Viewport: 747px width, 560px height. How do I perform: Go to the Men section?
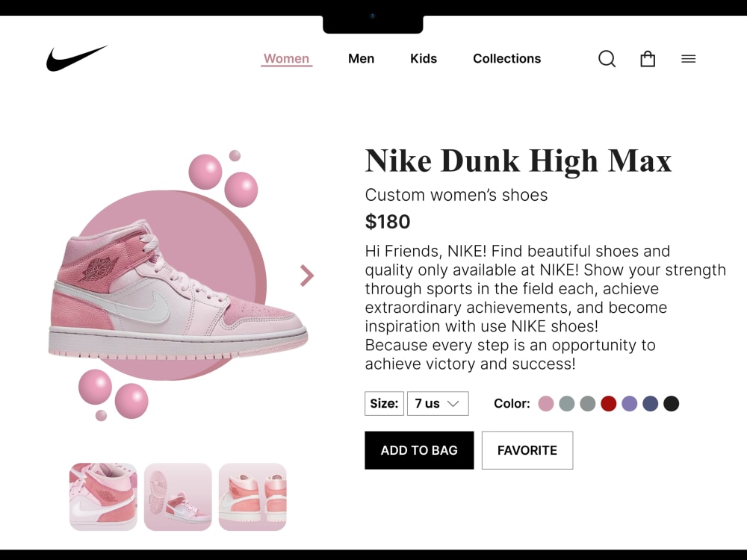click(x=361, y=58)
